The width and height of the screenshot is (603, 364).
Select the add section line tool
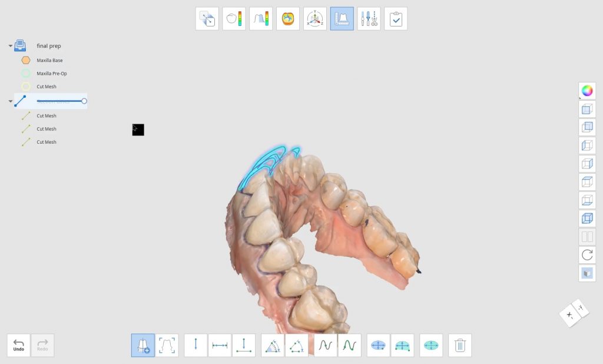[143, 345]
